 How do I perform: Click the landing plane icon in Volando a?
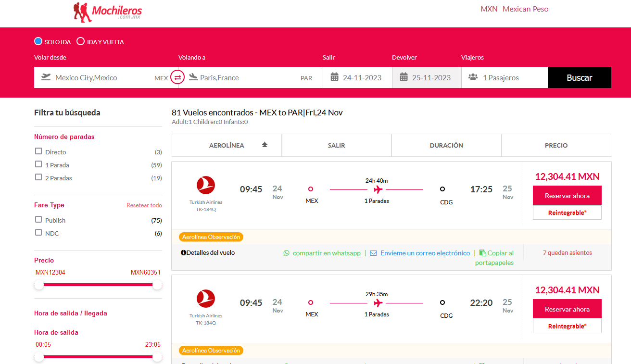click(193, 77)
